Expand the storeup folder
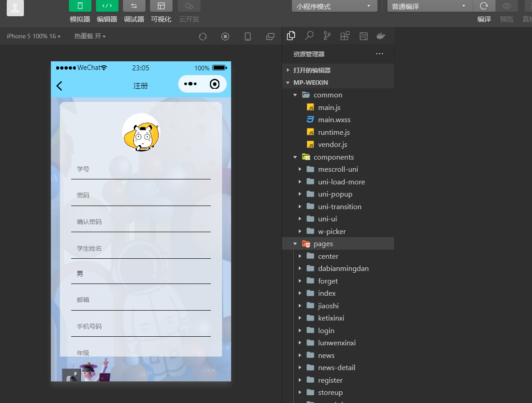532x403 pixels. click(338, 393)
